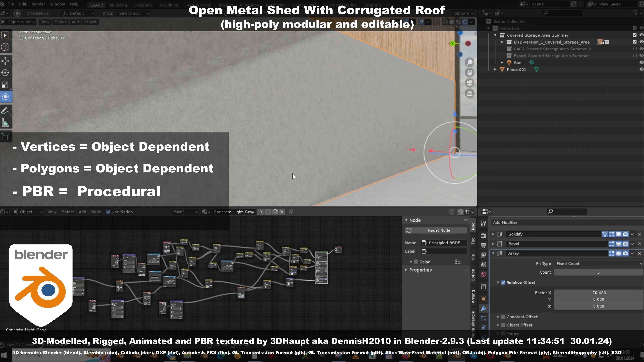
Task: Open the File menu
Action: pyautogui.click(x=11, y=4)
